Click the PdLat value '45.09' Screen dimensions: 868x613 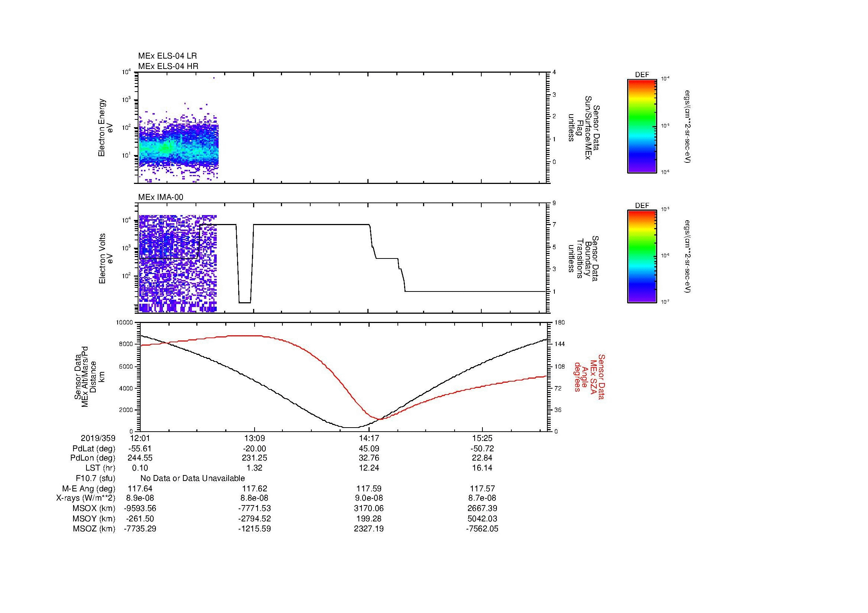369,449
